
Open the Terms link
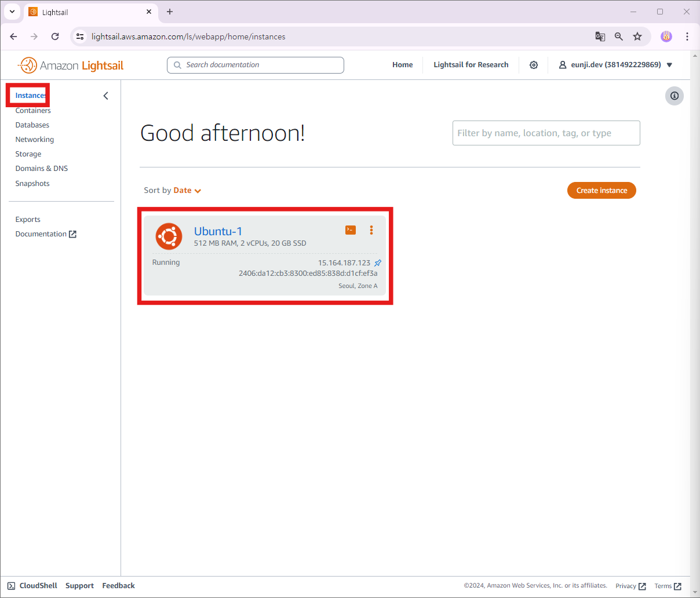coord(668,586)
